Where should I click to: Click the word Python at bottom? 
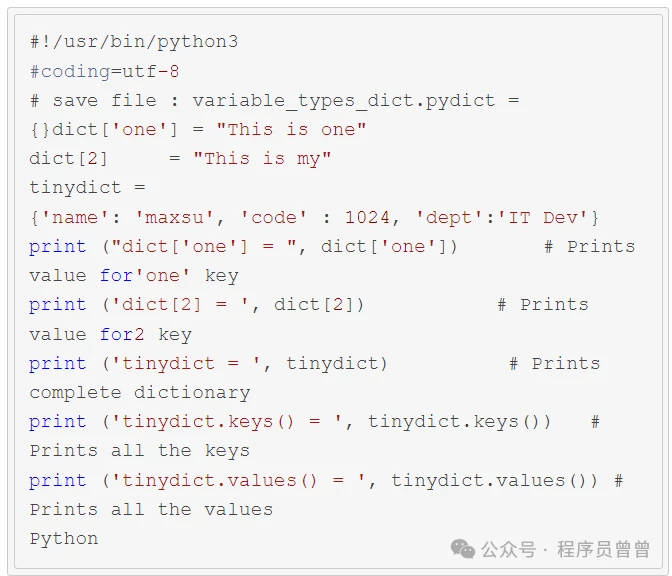coord(64,539)
